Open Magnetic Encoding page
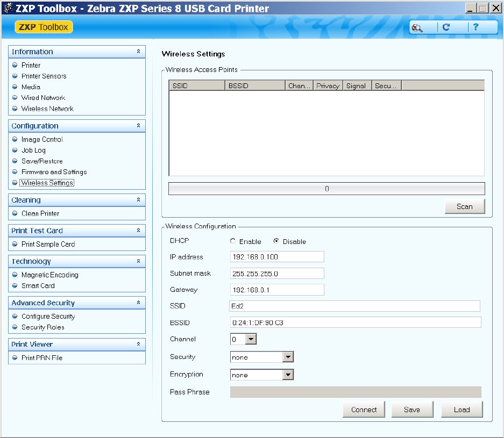The width and height of the screenshot is (504, 438). pyautogui.click(x=50, y=275)
